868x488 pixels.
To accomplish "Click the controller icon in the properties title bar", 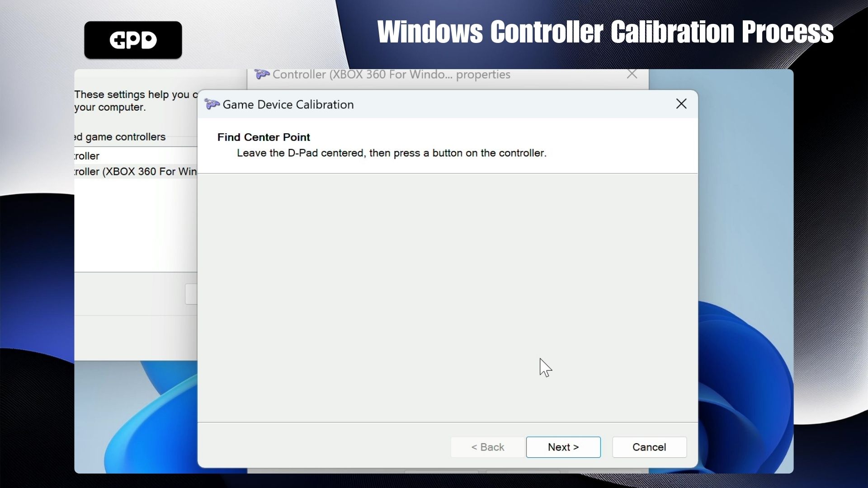I will tap(262, 75).
